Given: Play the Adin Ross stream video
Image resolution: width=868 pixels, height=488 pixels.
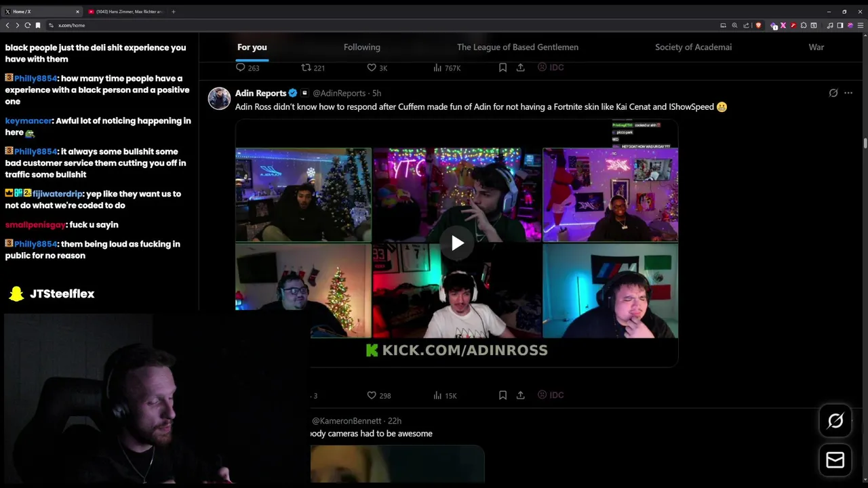Looking at the screenshot, I should click(457, 243).
